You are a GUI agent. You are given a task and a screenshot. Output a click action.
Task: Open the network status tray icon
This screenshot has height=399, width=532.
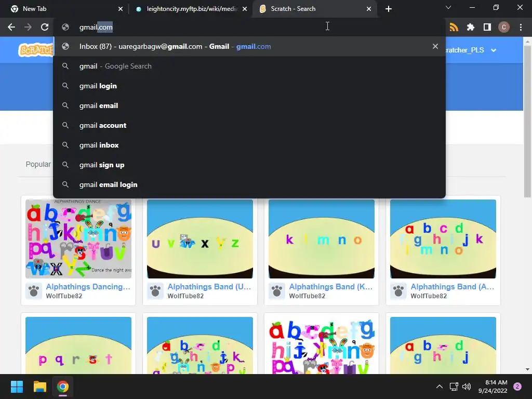point(454,387)
